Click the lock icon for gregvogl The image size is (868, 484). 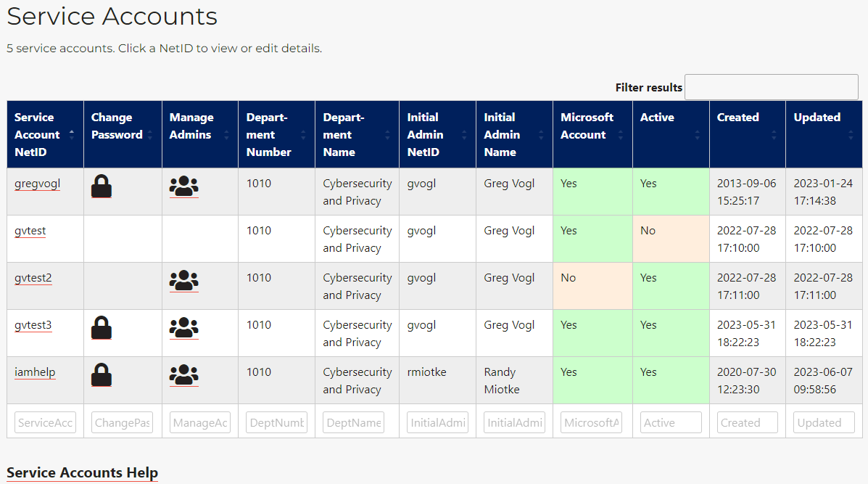pyautogui.click(x=102, y=186)
